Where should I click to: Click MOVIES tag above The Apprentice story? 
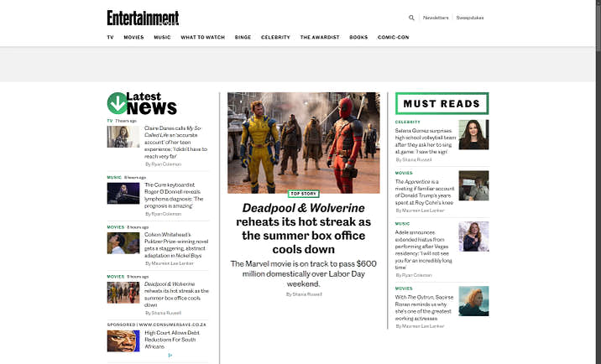404,173
